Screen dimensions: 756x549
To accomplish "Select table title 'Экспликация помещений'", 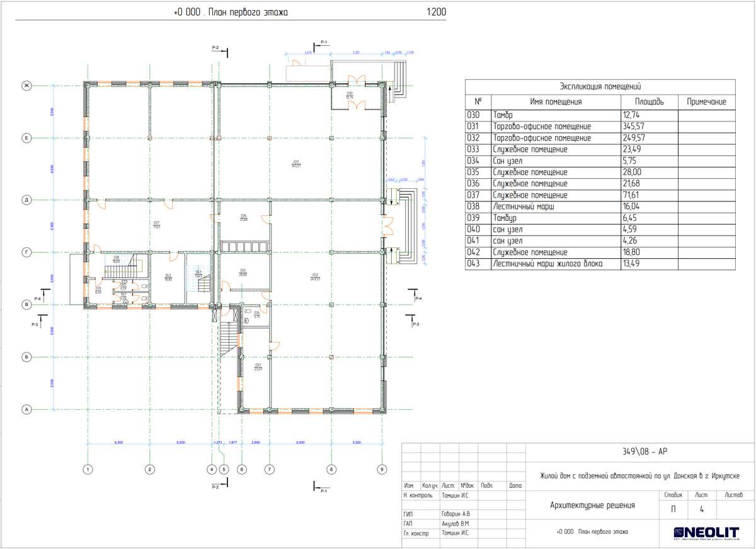I will pos(600,86).
